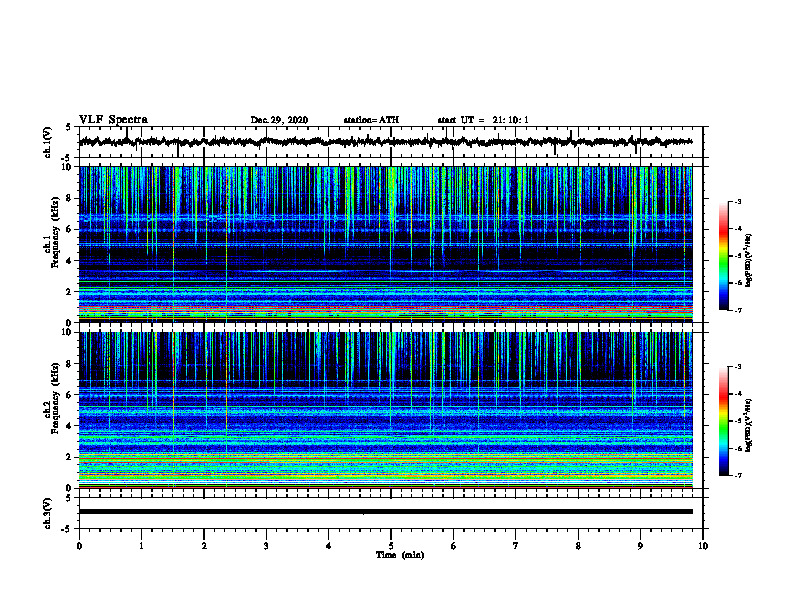Click the "5" tick on the time axis
792x612 pixels.
391,546
